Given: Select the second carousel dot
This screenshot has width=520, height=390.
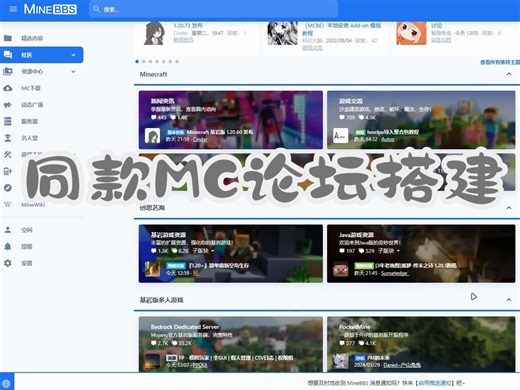Looking at the screenshot, I should 144,62.
